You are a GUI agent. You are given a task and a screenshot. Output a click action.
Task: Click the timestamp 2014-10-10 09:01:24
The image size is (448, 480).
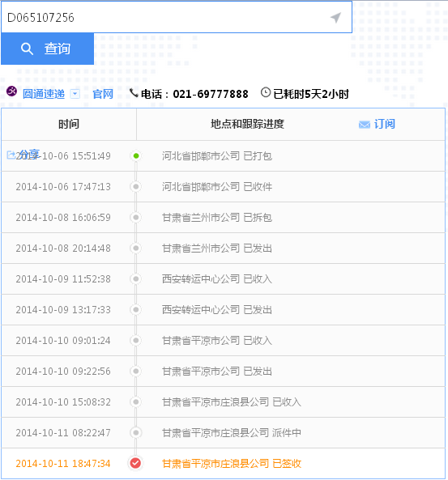(63, 341)
